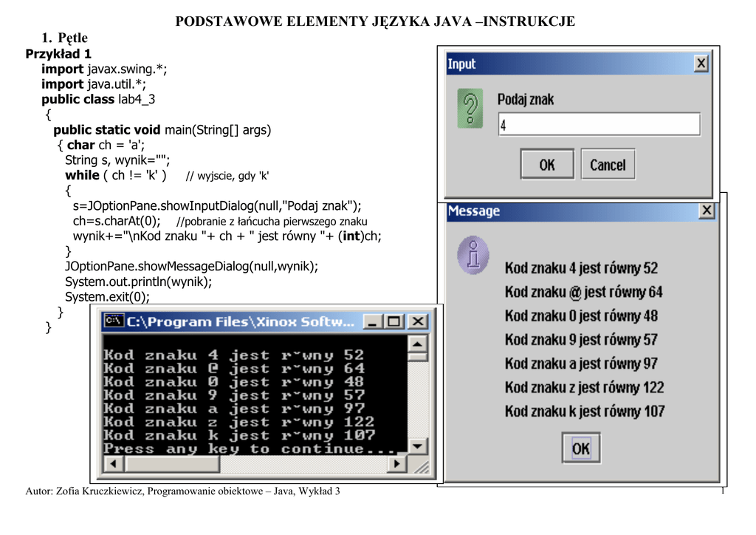This screenshot has width=756, height=535.
Task: Click the console horizontal scrollbar right arrow
Action: click(x=398, y=464)
